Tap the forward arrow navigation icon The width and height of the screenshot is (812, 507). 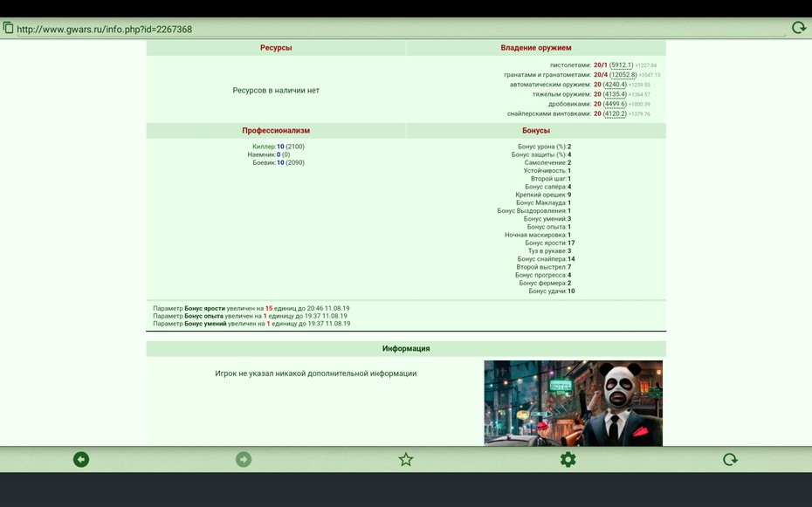point(244,459)
